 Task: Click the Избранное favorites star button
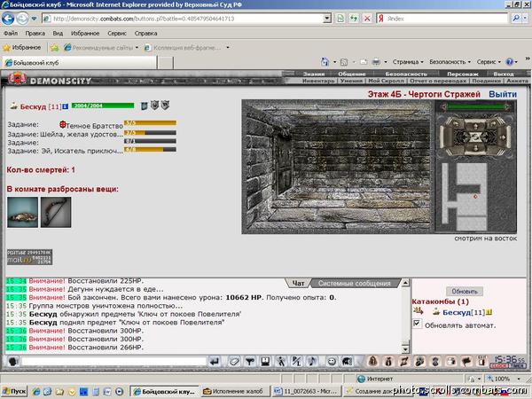click(x=22, y=48)
